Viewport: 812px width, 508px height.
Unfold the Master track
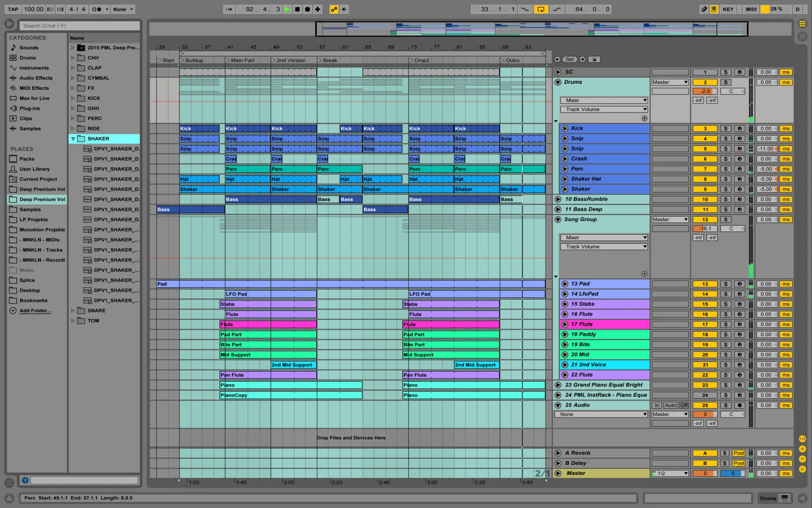[x=558, y=473]
